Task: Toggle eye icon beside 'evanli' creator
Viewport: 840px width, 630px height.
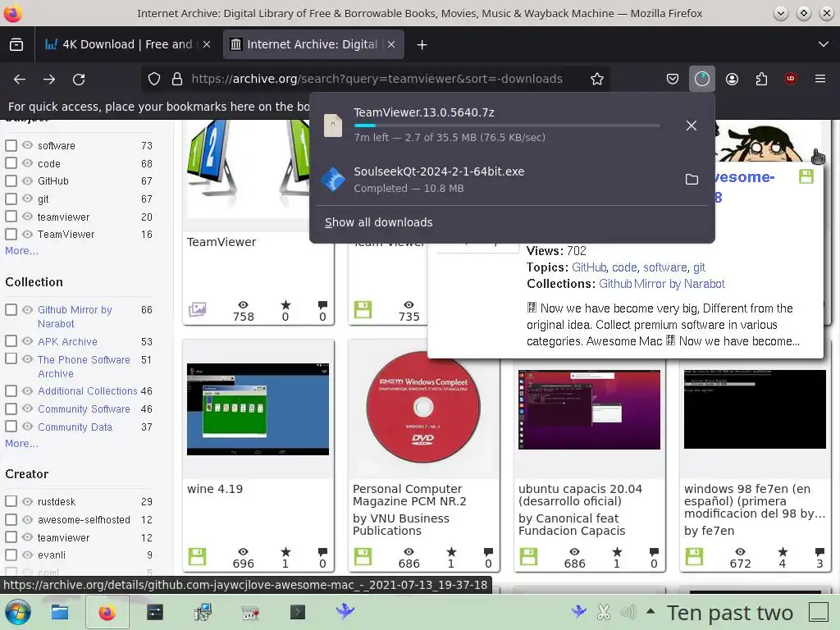Action: tap(27, 555)
